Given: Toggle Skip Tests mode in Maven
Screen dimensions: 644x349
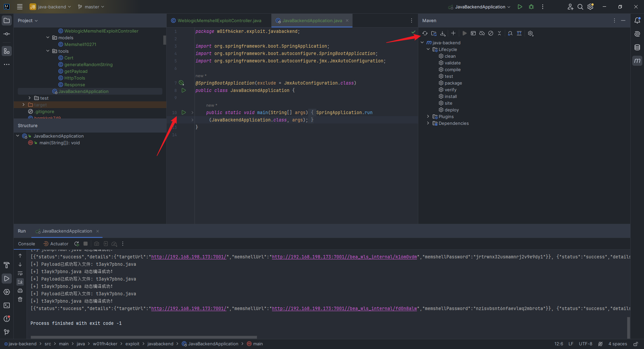Looking at the screenshot, I should click(491, 33).
